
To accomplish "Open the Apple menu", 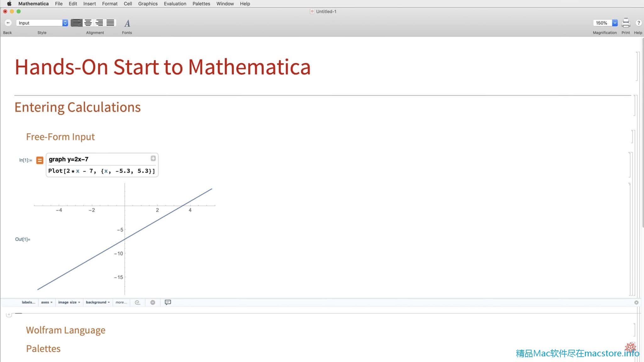I will pos(9,4).
